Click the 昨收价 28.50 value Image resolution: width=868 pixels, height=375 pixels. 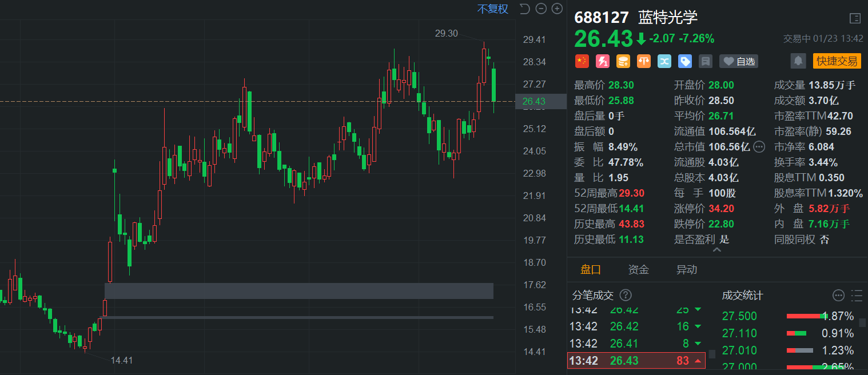click(721, 101)
